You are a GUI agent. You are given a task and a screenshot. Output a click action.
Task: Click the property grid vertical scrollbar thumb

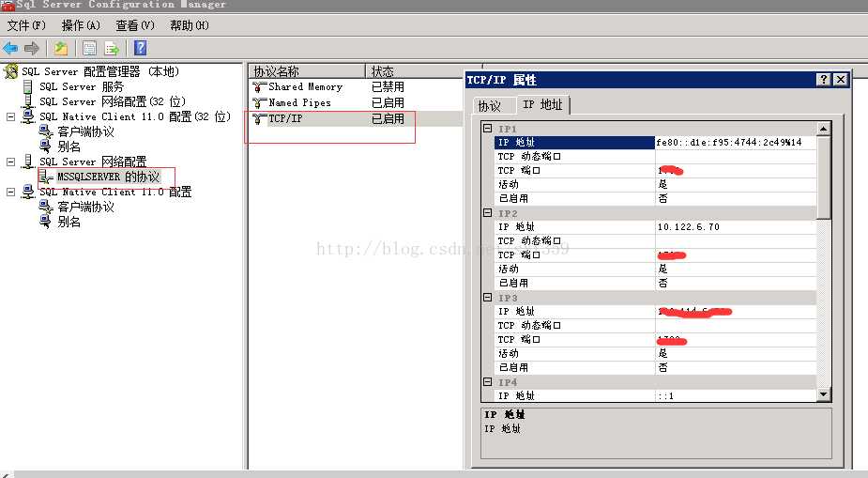point(824,177)
